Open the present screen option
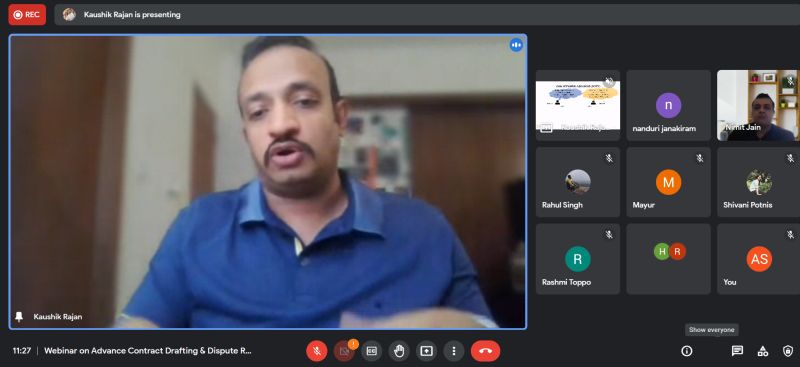This screenshot has width=800, height=367. point(426,351)
